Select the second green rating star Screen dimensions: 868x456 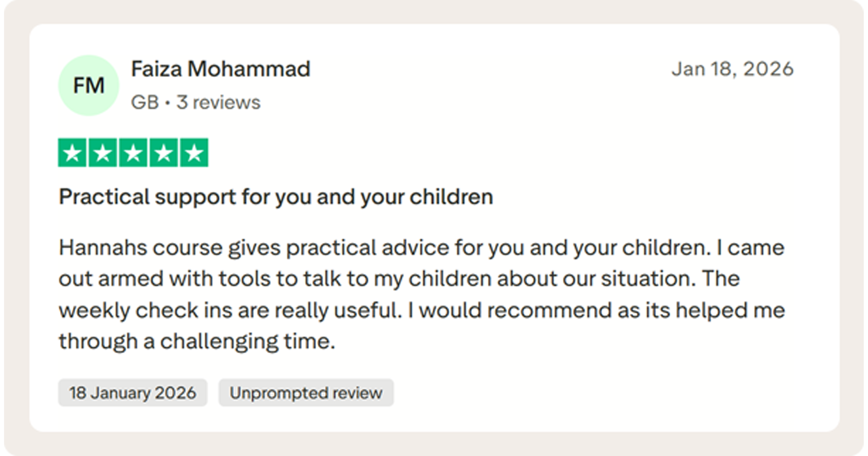click(x=103, y=153)
